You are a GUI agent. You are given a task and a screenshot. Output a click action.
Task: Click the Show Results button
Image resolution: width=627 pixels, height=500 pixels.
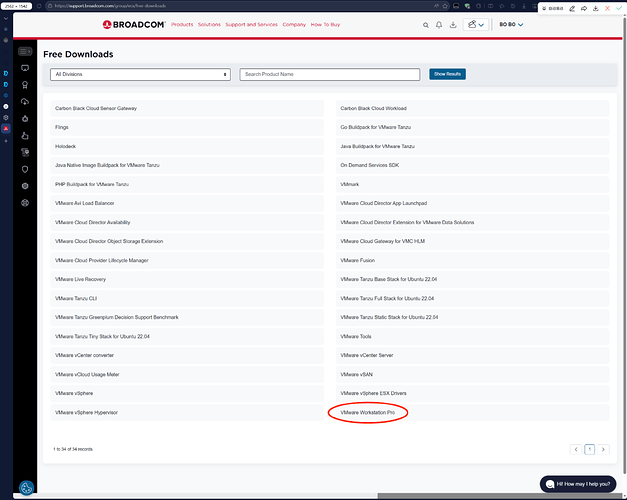pyautogui.click(x=447, y=74)
